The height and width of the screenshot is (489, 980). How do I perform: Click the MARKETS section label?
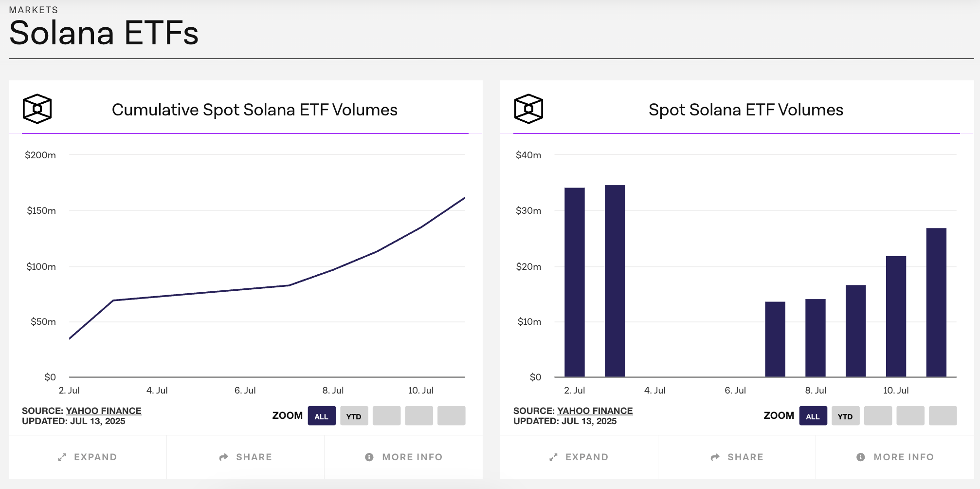(34, 10)
